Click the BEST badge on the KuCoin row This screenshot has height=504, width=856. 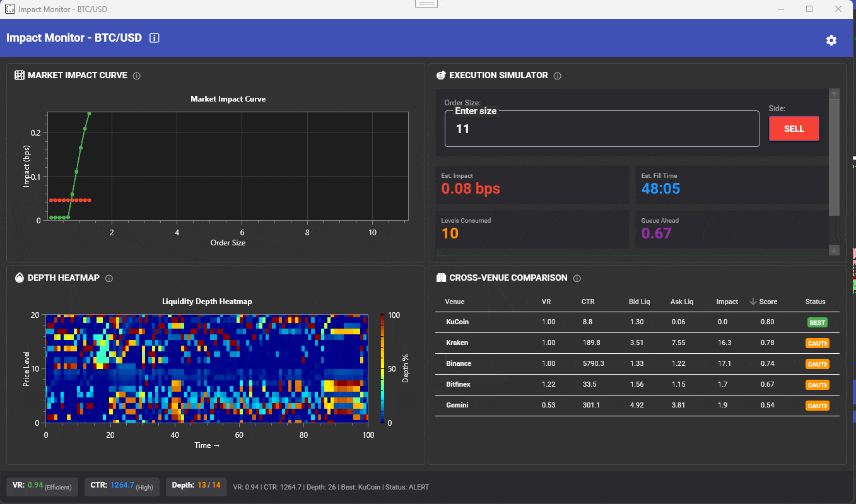817,322
